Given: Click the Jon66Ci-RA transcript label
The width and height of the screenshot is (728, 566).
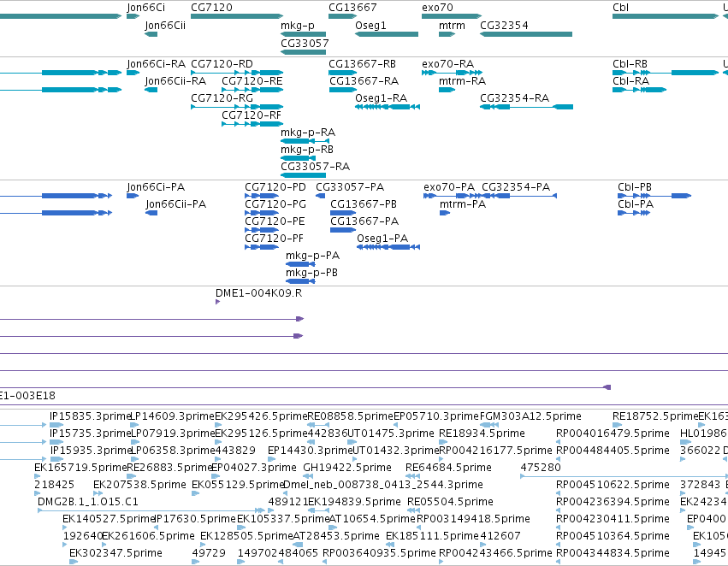Looking at the screenshot, I should pos(156,64).
